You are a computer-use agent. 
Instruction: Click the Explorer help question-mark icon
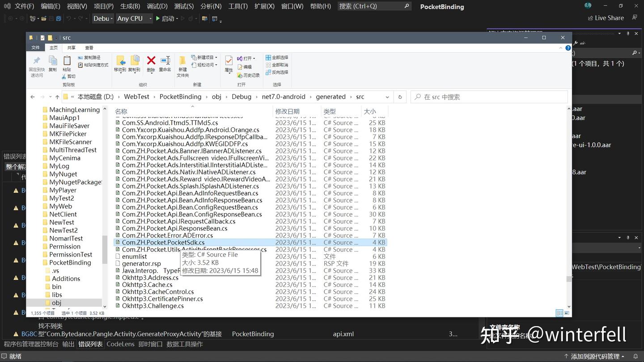point(568,48)
